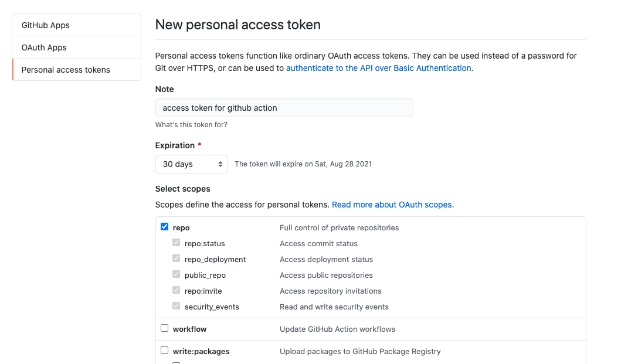The height and width of the screenshot is (364, 638).
Task: Click the Note text input field
Action: [x=284, y=108]
